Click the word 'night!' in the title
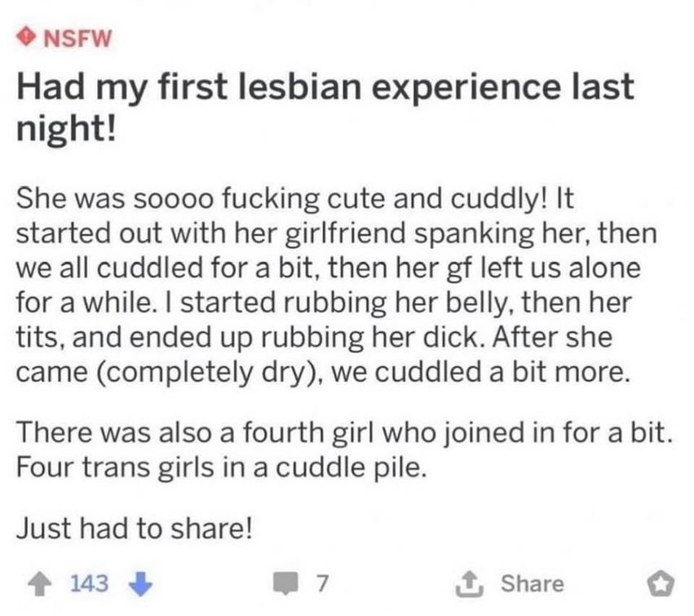The image size is (694, 616). click(66, 128)
